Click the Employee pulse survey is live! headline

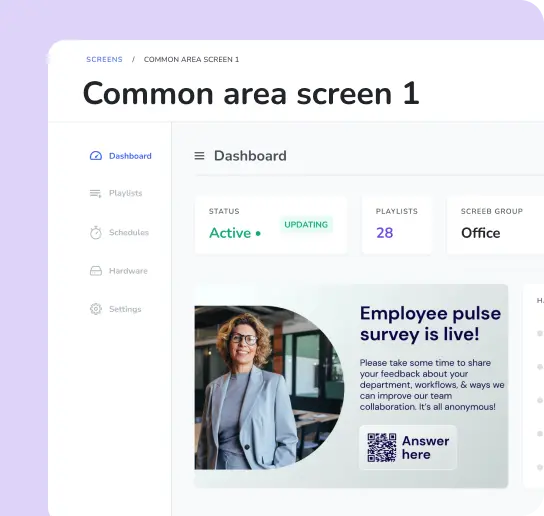(430, 324)
